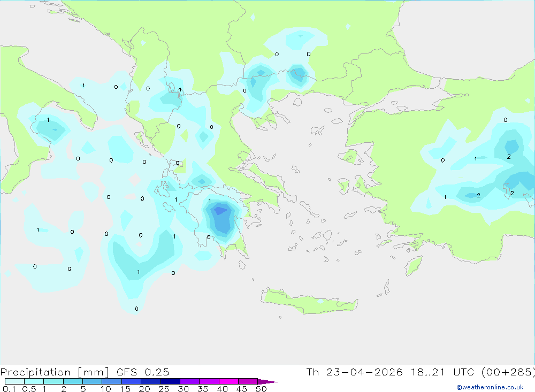Click the island of Crete on map
Screen dimensions: 535x392
pos(309,302)
